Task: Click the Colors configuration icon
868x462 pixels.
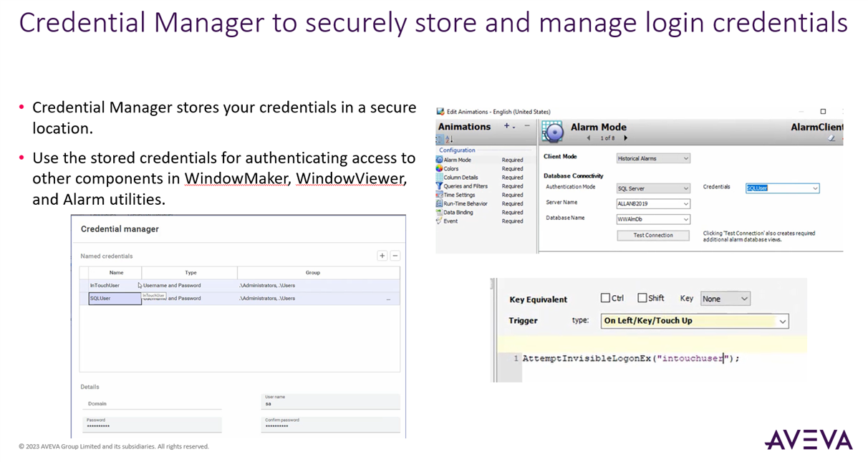Action: click(x=439, y=168)
